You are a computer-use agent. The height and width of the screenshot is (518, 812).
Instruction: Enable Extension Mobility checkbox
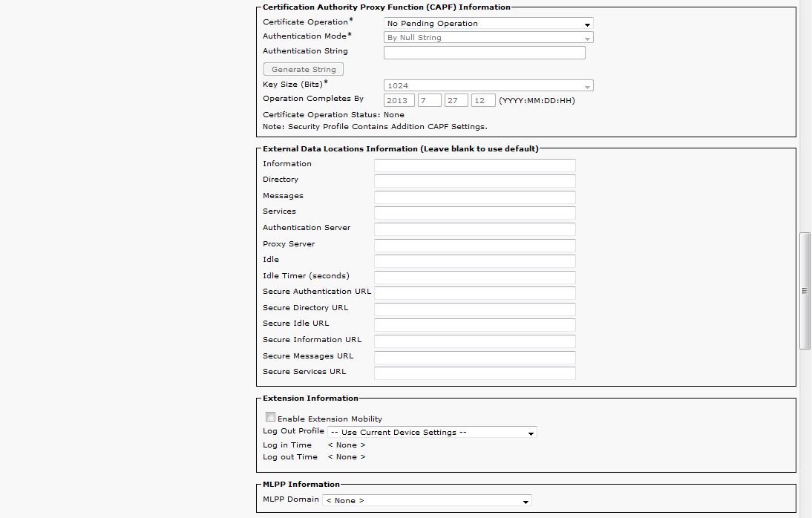coord(270,417)
